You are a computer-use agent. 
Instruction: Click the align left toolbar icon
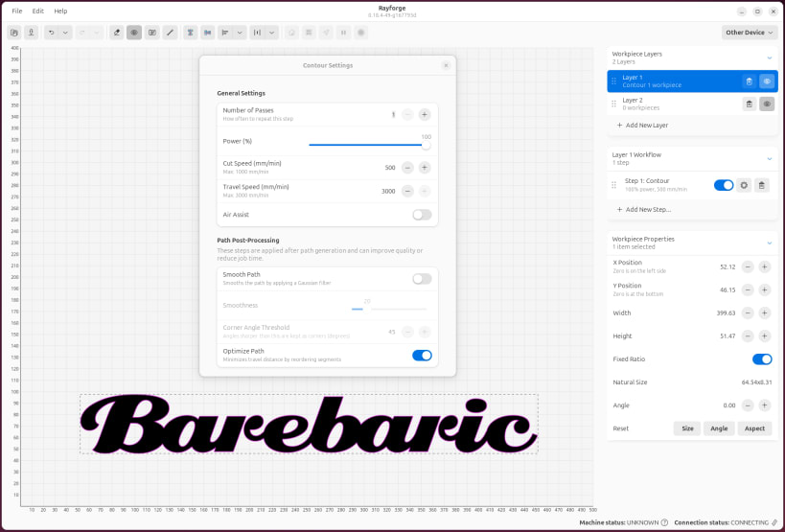pos(225,33)
